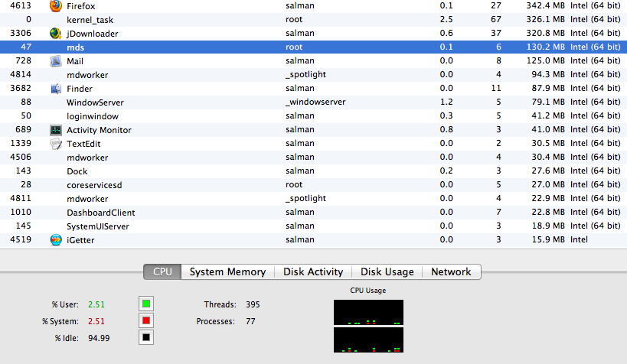Click the CPU Usage graph title
The height and width of the screenshot is (364, 627).
click(x=368, y=291)
